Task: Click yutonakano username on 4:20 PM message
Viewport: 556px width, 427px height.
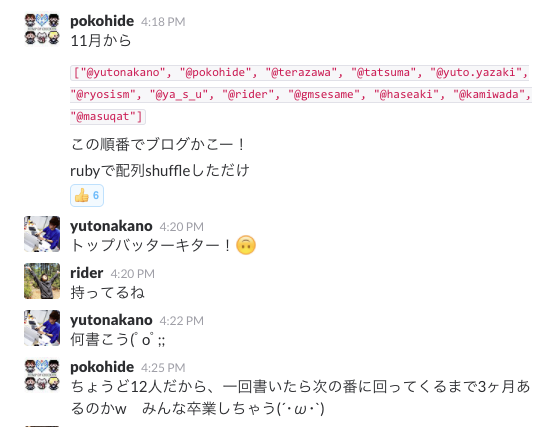Action: pyautogui.click(x=111, y=226)
